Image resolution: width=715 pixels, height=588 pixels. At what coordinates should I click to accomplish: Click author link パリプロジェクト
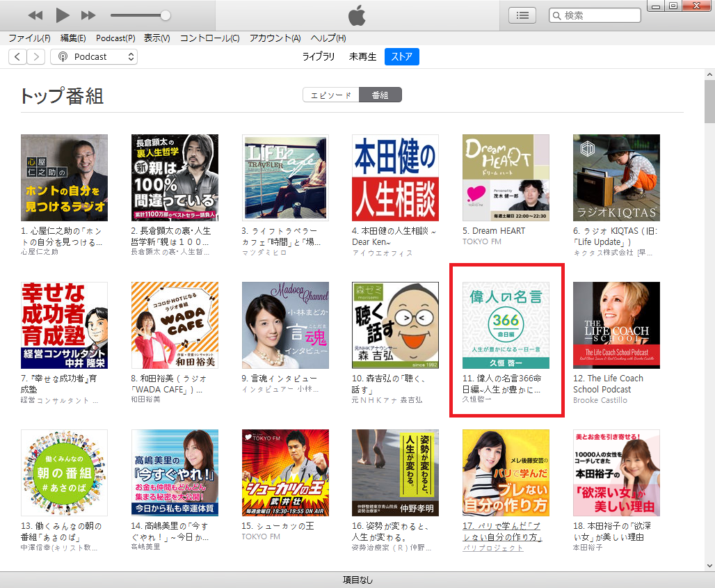493,548
